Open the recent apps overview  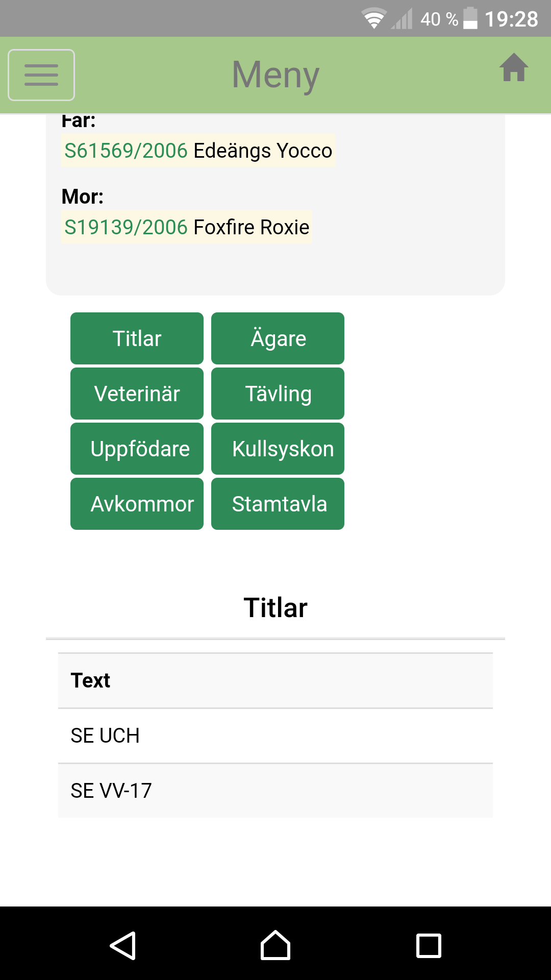429,945
